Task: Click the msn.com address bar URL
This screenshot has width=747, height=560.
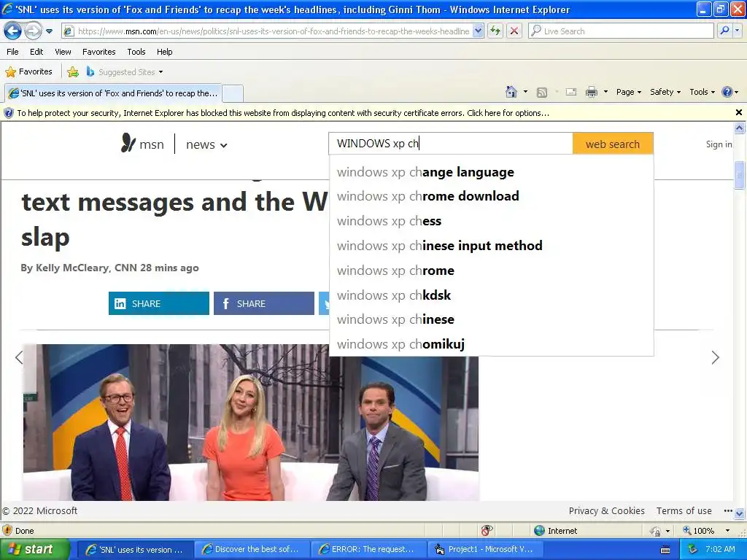Action: pos(273,31)
